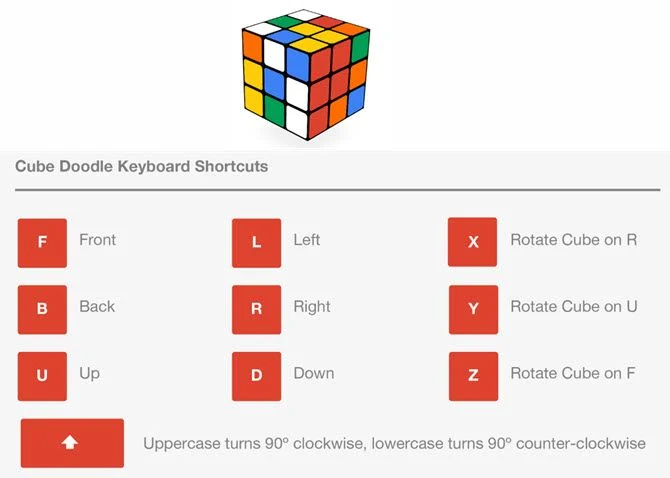This screenshot has width=670, height=478.
Task: Click the Rubik's cube image
Action: click(x=306, y=75)
